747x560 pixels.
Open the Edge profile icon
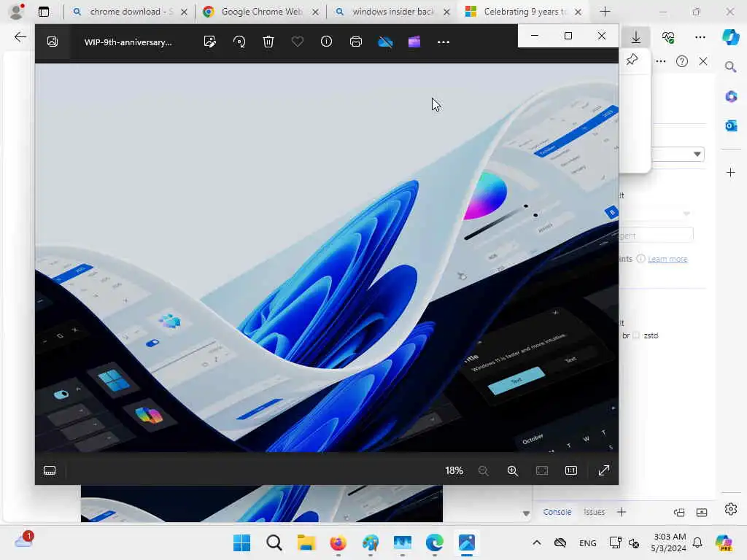coord(16,12)
